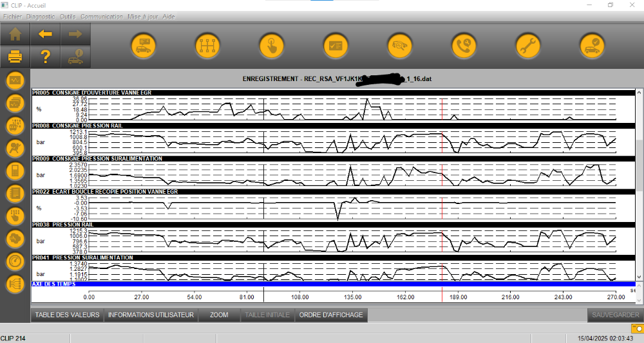The width and height of the screenshot is (644, 343).
Task: Click the gearbox shift pattern icon
Action: [207, 46]
